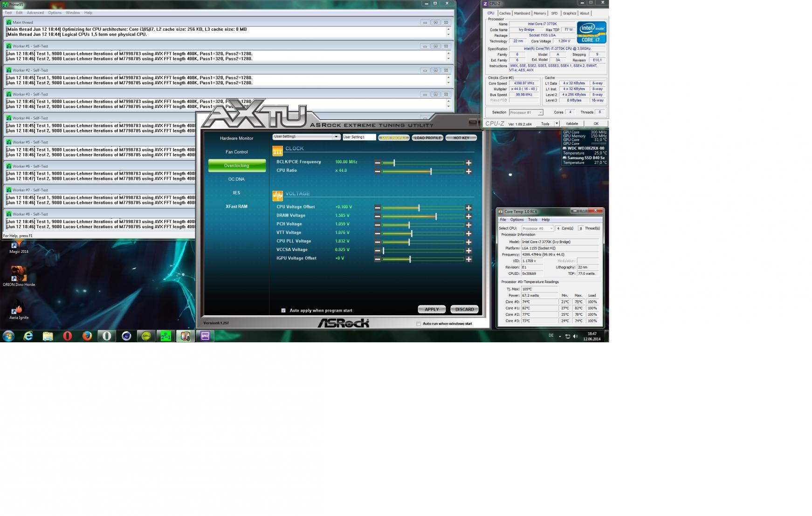The width and height of the screenshot is (812, 516).
Task: Open Hardware Monitor section in AXTU
Action: (x=237, y=138)
